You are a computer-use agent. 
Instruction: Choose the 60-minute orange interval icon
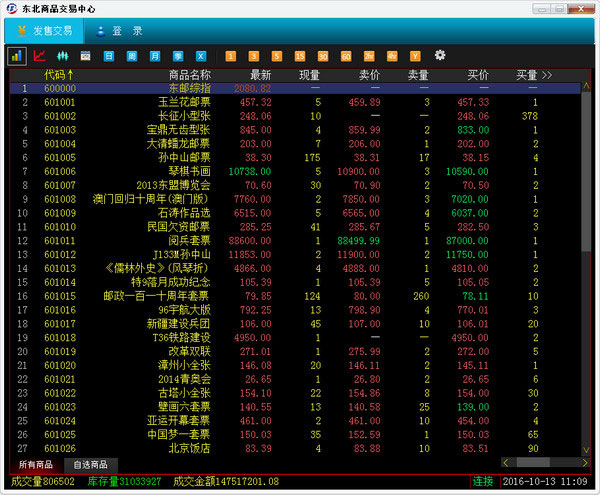pos(346,56)
